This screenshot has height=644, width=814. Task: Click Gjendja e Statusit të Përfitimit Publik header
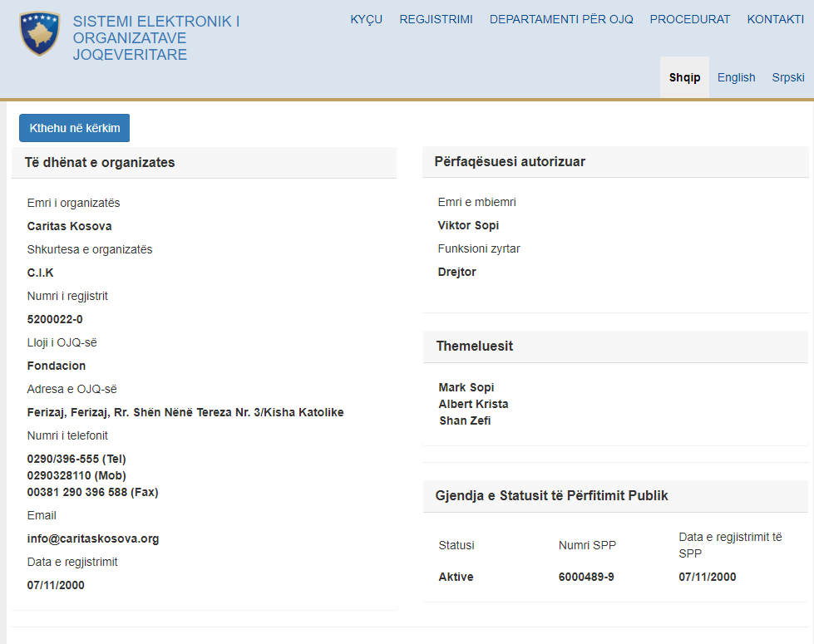[x=551, y=496]
